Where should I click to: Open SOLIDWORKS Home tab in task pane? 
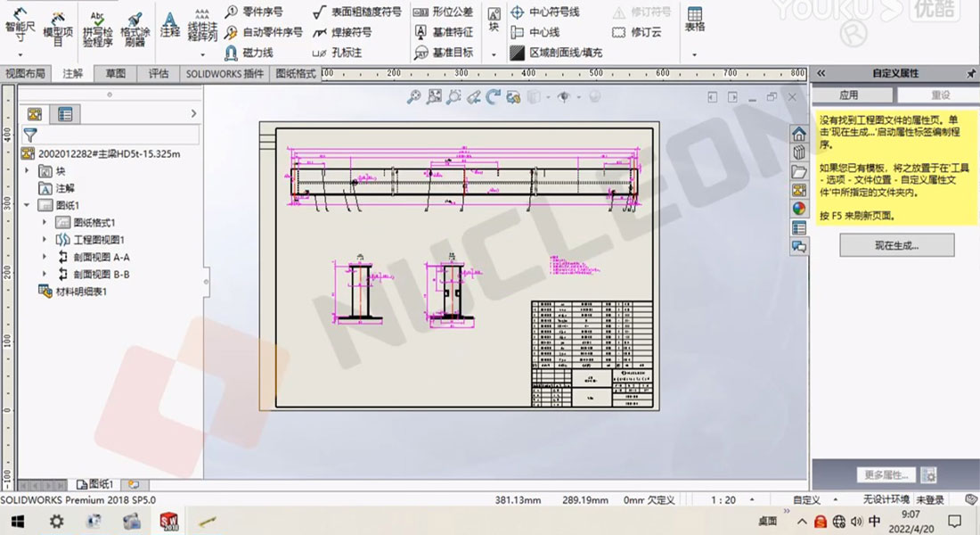(x=799, y=134)
